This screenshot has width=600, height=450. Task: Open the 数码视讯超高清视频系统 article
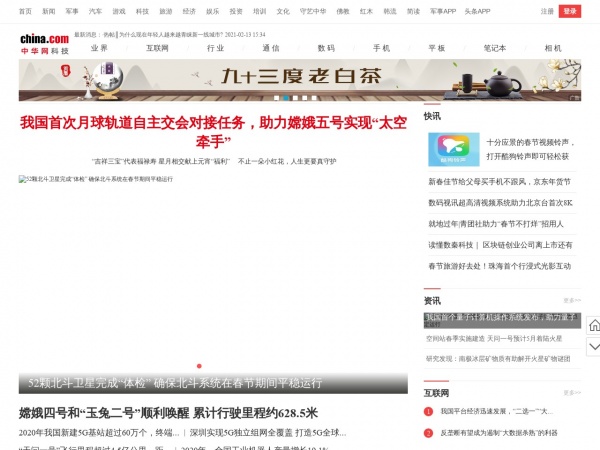click(500, 203)
